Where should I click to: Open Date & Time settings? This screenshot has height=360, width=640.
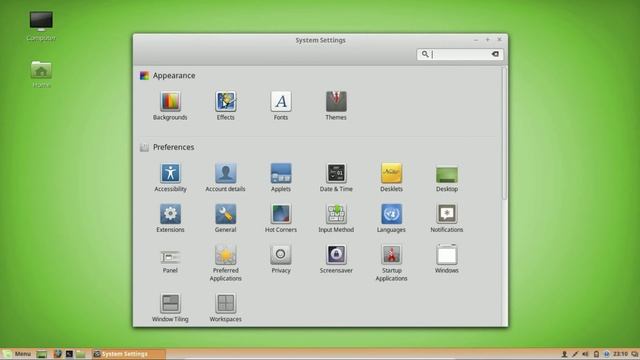tap(336, 178)
